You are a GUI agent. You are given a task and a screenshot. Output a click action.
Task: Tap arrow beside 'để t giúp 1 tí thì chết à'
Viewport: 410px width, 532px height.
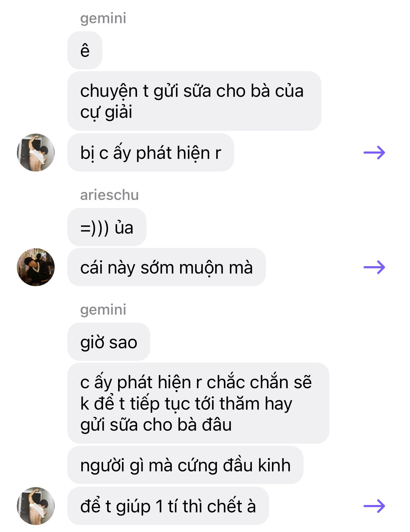click(374, 506)
